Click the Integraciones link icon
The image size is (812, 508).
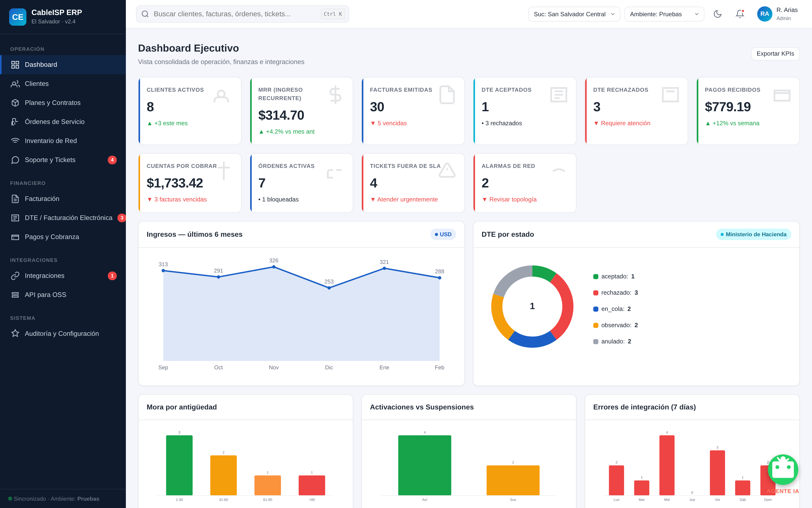(15, 276)
